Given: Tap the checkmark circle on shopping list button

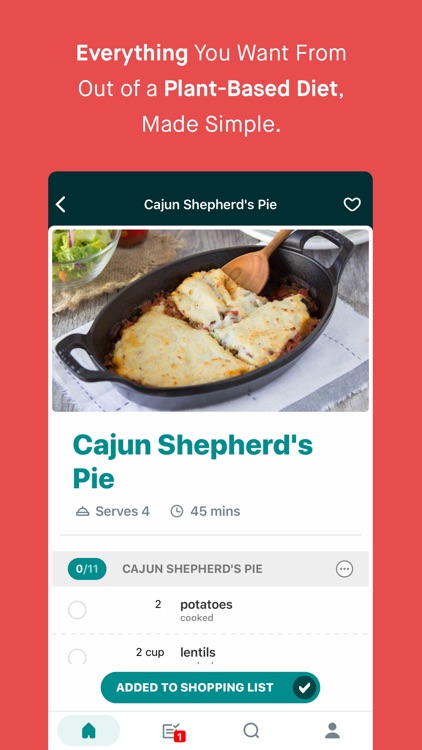Looking at the screenshot, I should tap(304, 688).
